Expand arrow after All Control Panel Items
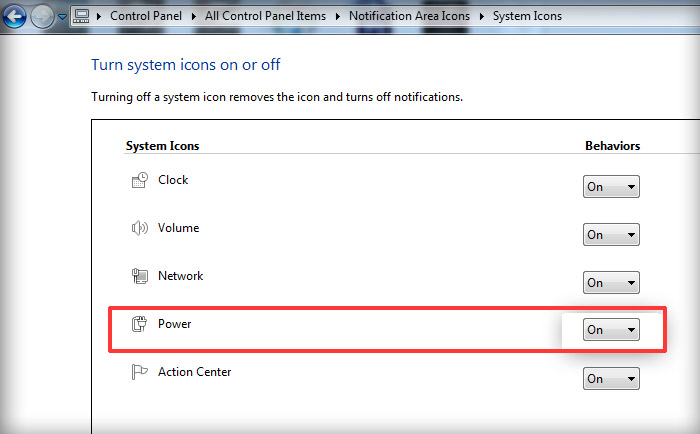 pos(338,16)
